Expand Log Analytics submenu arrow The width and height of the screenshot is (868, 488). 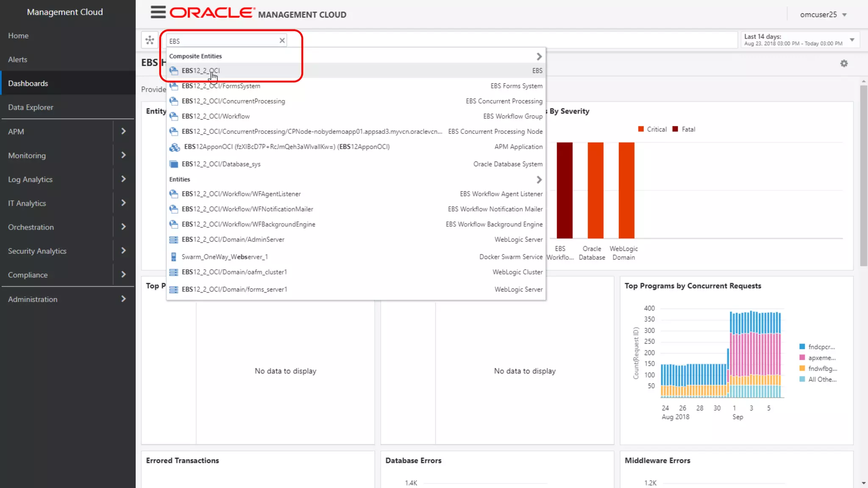point(123,179)
